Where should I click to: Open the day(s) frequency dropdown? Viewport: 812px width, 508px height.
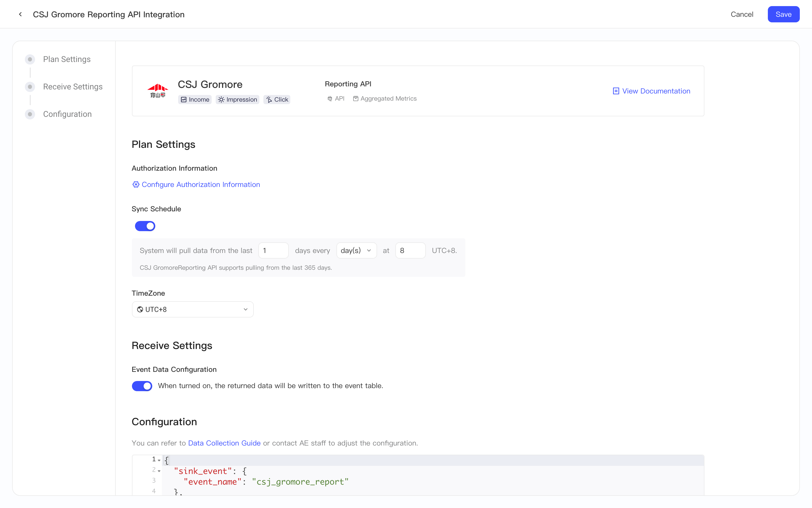(356, 250)
